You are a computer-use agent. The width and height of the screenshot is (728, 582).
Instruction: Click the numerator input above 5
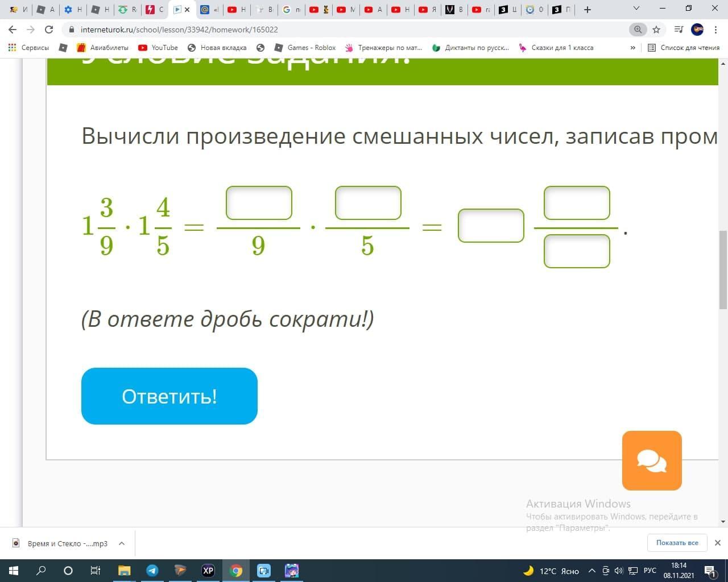point(368,203)
